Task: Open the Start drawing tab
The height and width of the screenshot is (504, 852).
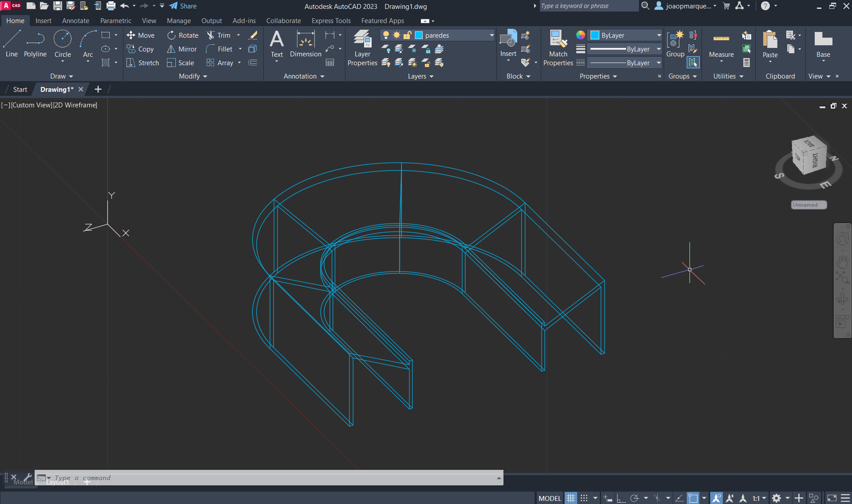Action: tap(20, 89)
